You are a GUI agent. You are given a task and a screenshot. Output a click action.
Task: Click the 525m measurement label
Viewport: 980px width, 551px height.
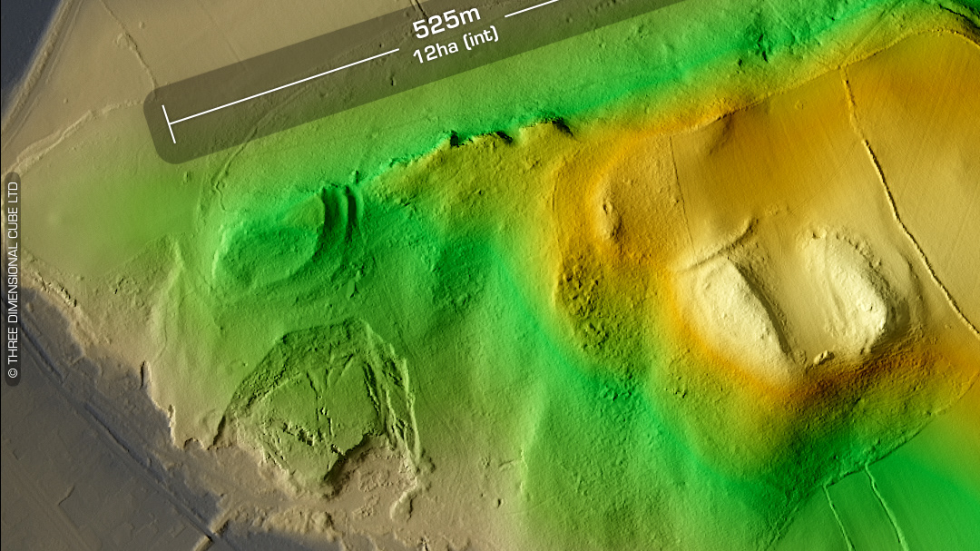446,23
